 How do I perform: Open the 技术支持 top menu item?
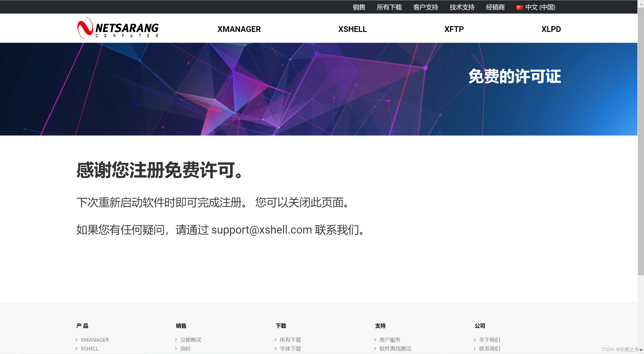click(x=462, y=7)
